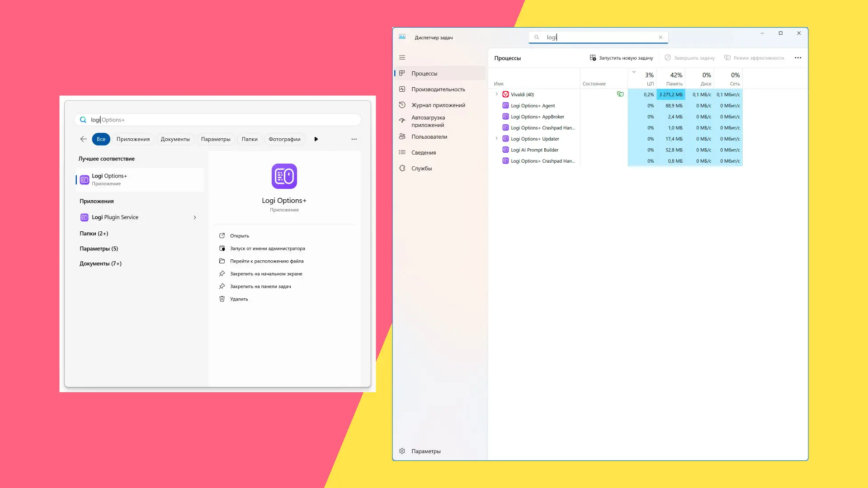
Task: Switch to the Фотографии search filter
Action: (284, 139)
